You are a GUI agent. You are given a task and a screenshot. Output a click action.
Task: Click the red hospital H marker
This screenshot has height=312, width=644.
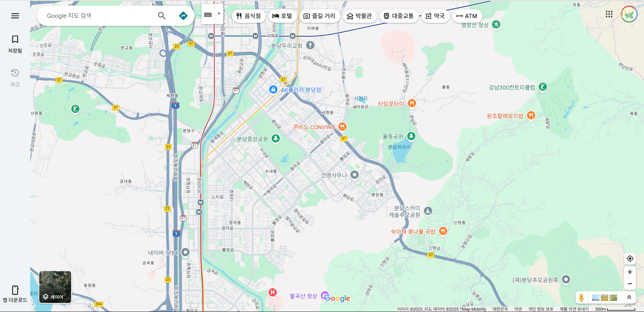[x=273, y=292]
